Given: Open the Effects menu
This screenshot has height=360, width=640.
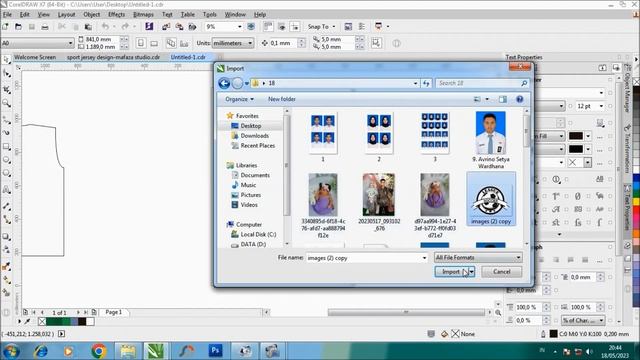Looking at the screenshot, I should tap(117, 14).
